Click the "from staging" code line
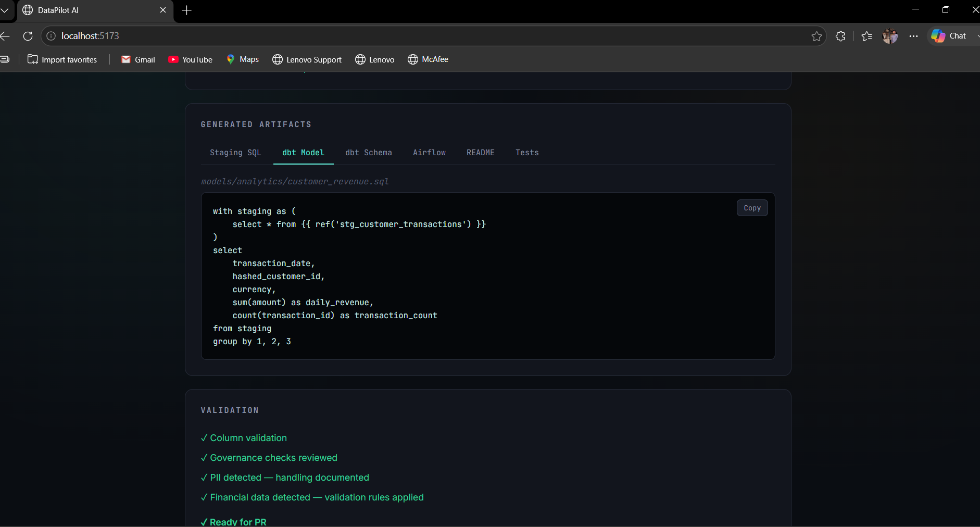 pos(242,329)
